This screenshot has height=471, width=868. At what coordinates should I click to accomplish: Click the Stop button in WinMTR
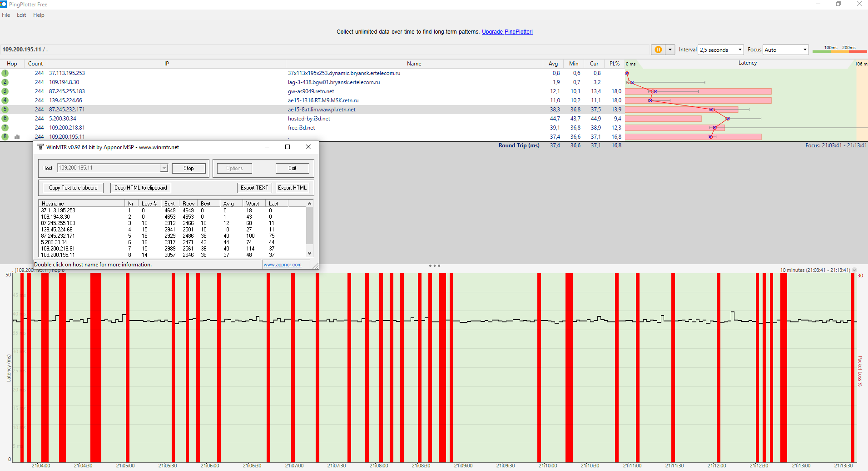click(x=188, y=168)
